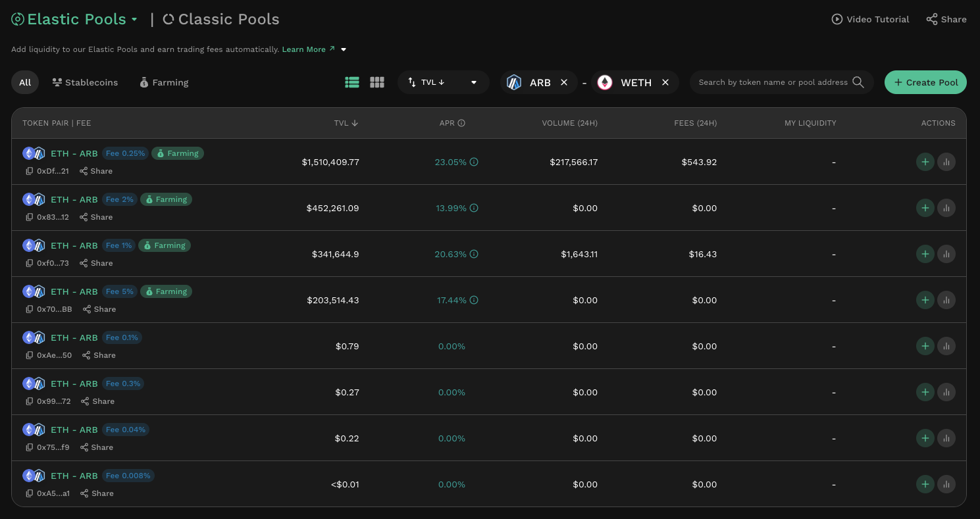980x519 pixels.
Task: Add liquidity to ETH-ARB Fee 0.008% pool
Action: pos(925,484)
